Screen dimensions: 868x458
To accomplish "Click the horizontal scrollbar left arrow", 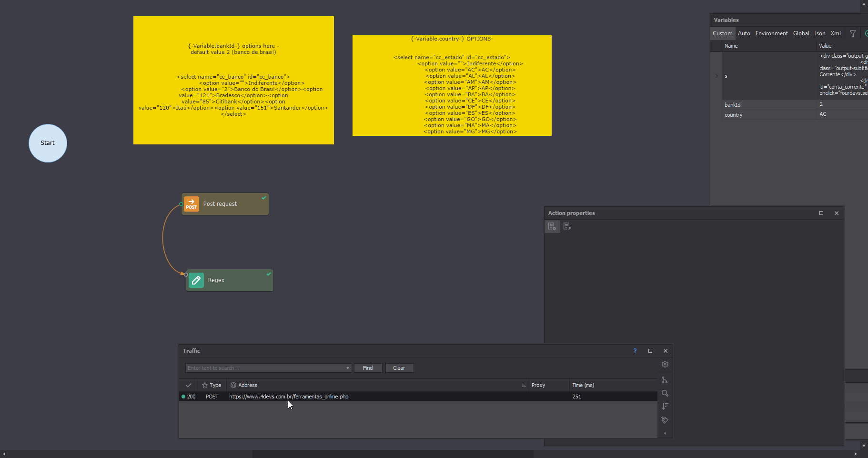I will [4, 454].
